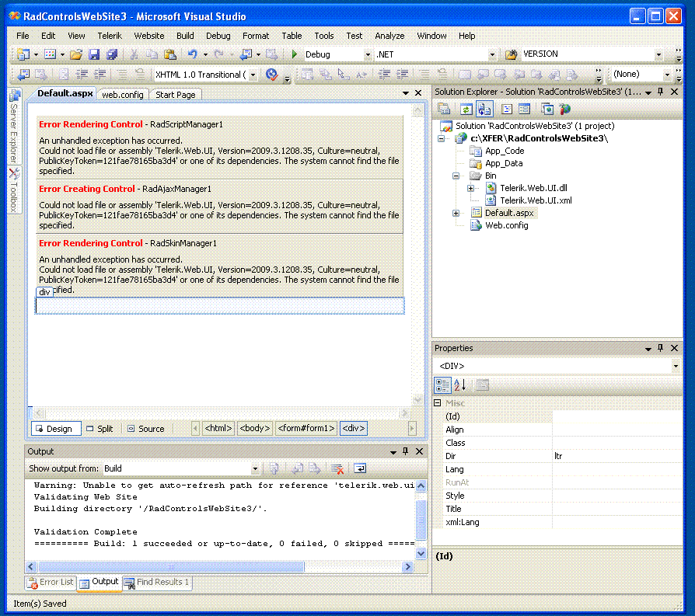Screen dimensions: 695x616
Task: Click the Save floppy disk icon
Action: [94, 54]
